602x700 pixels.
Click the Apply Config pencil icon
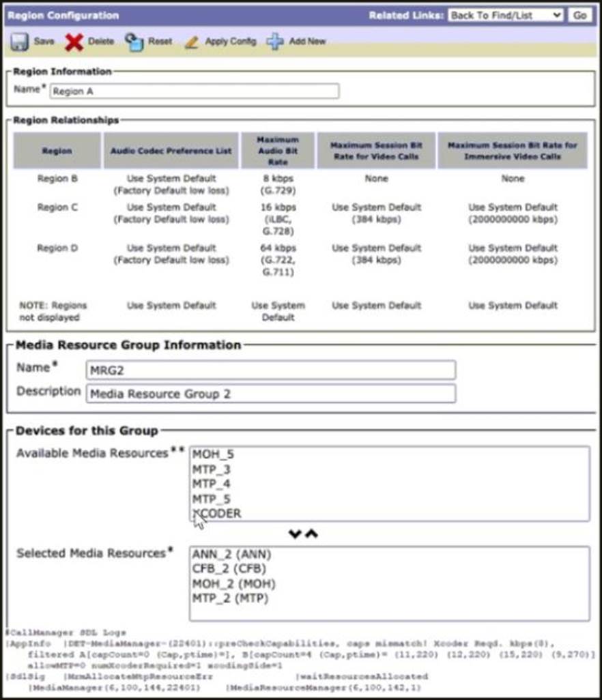[x=192, y=42]
